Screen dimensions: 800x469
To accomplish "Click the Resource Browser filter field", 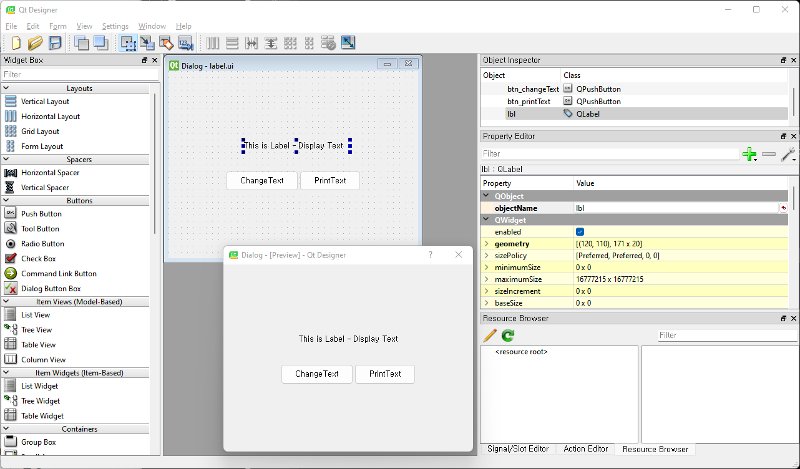I will click(x=727, y=335).
